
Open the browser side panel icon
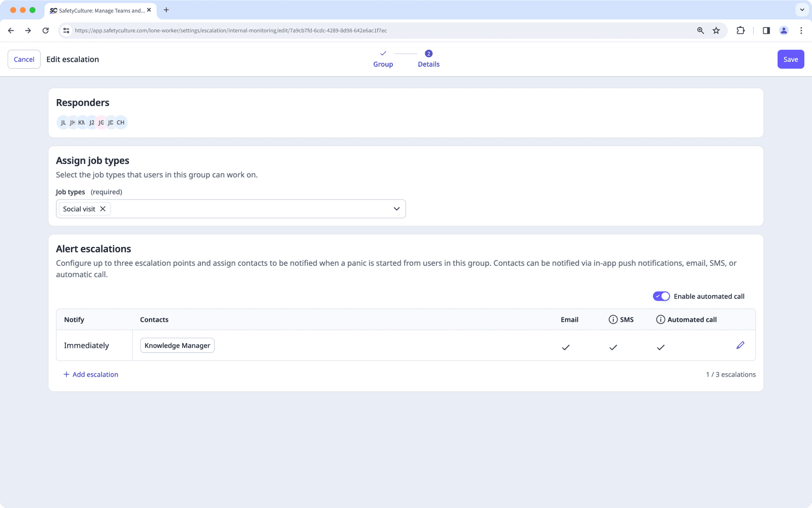click(766, 30)
